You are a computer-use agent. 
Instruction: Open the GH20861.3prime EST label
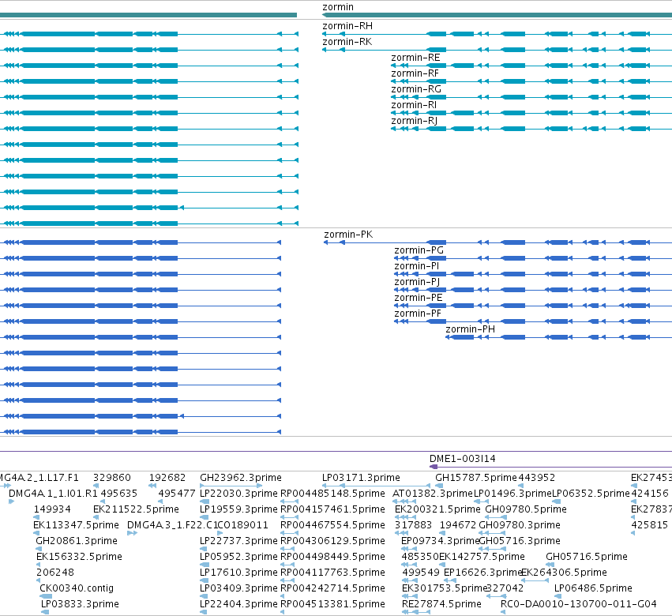pyautogui.click(x=77, y=542)
